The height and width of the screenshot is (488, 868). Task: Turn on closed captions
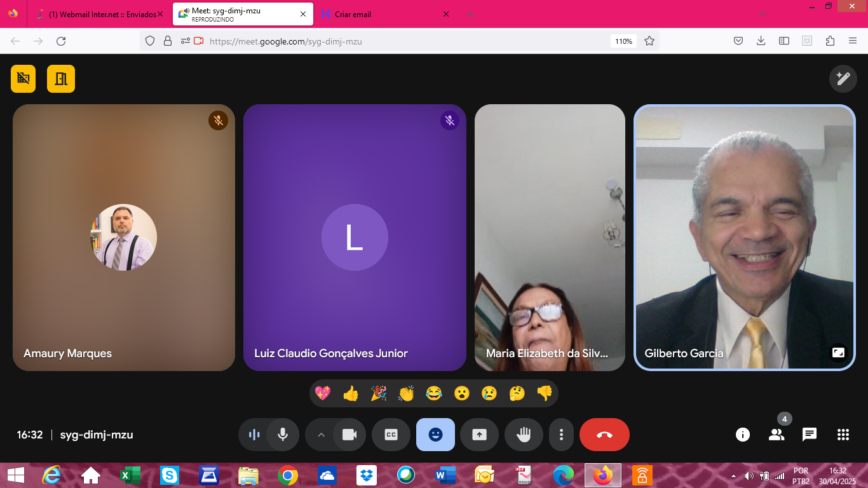point(391,435)
